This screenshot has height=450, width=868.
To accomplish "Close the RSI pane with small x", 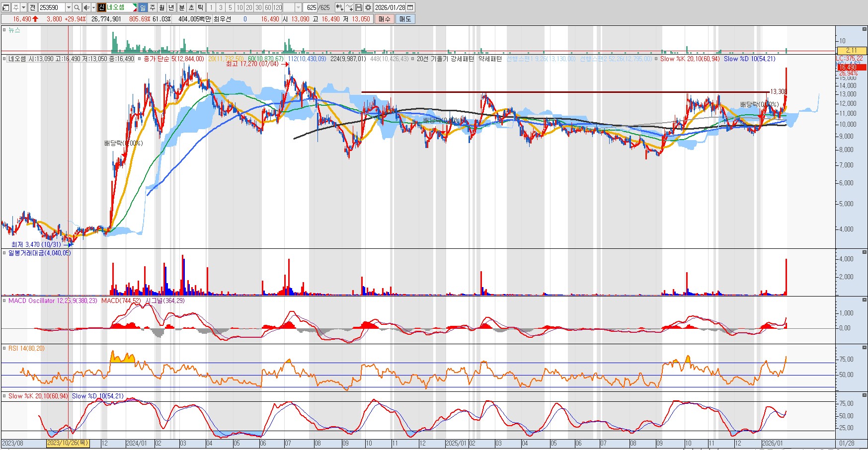I will 865,347.
